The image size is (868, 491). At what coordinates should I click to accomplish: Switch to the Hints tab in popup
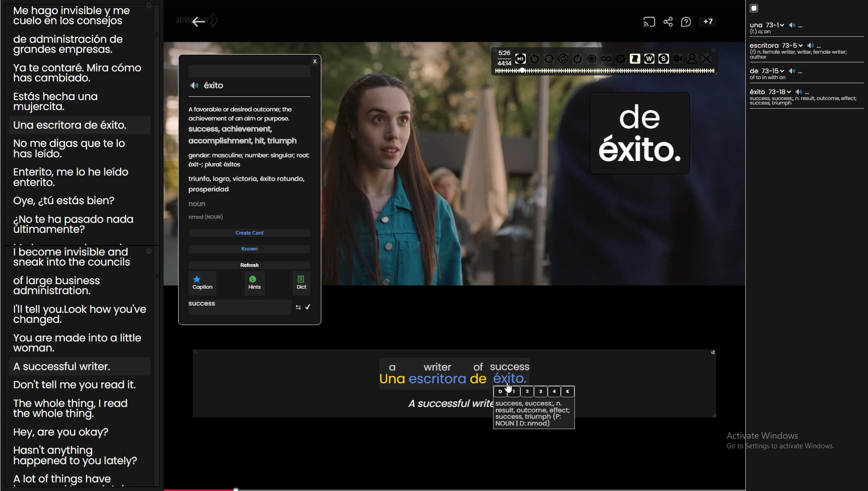(254, 282)
